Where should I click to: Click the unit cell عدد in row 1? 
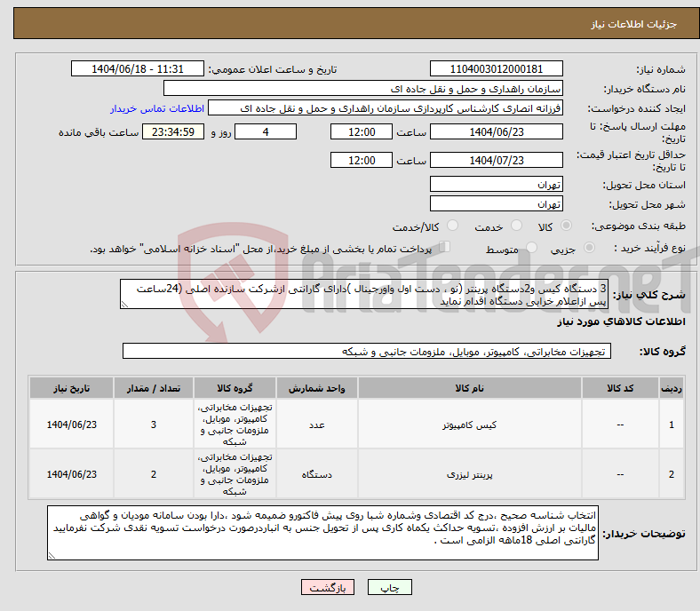(316, 425)
